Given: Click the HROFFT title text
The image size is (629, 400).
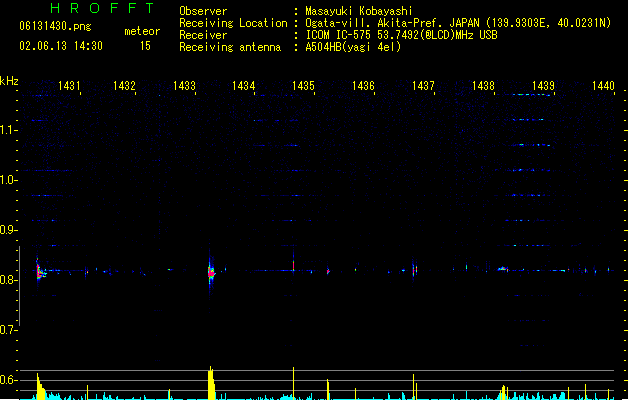Looking at the screenshot, I should tap(102, 8).
